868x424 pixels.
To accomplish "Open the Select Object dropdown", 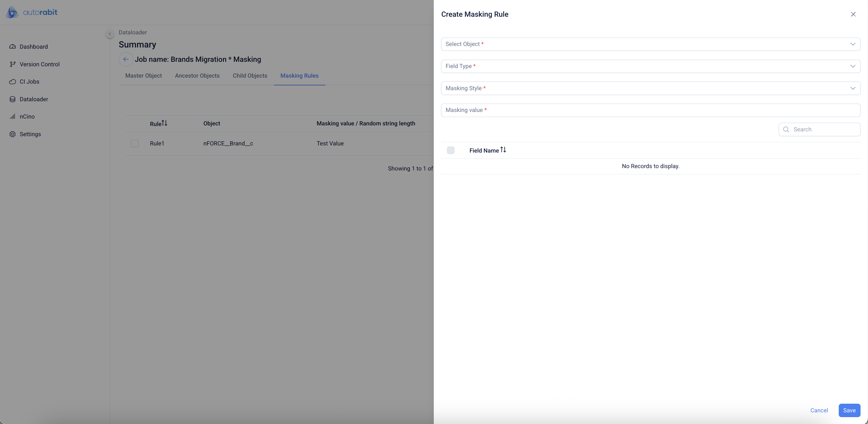I will [650, 44].
